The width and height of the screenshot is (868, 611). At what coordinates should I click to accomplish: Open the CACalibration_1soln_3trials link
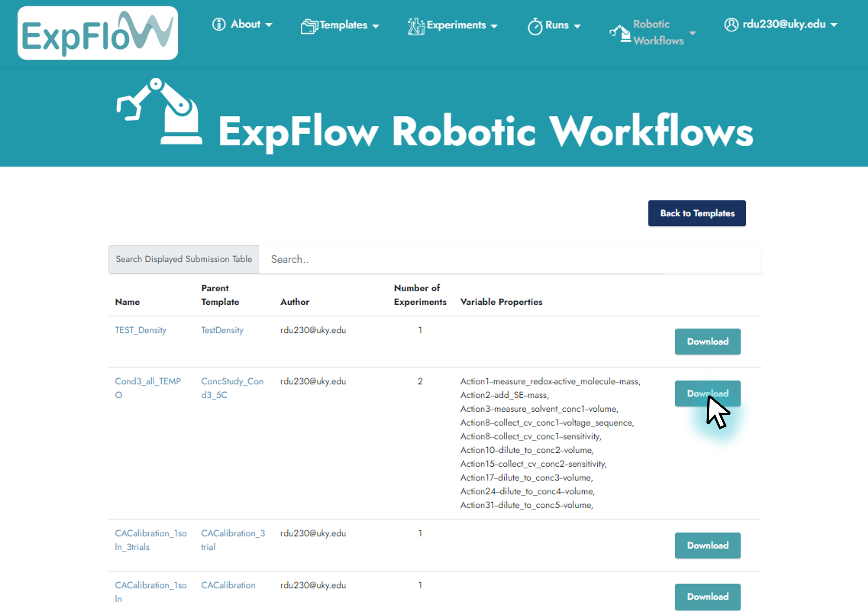pos(151,540)
